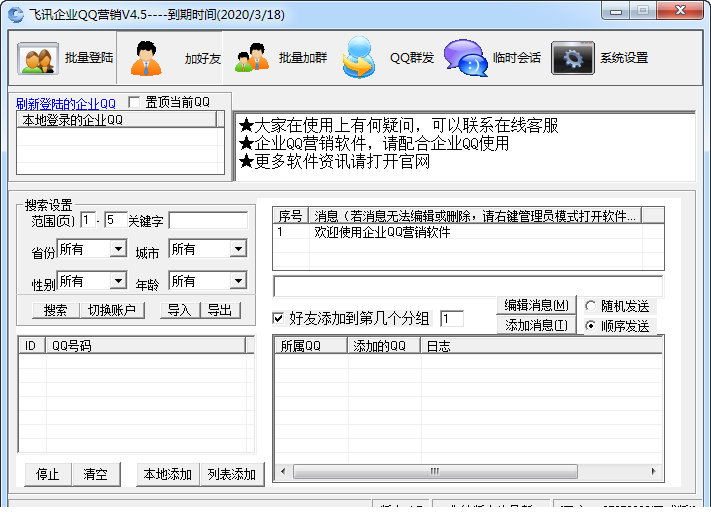This screenshot has width=711, height=530.
Task: Open the QQ群发 tab
Action: [412, 58]
